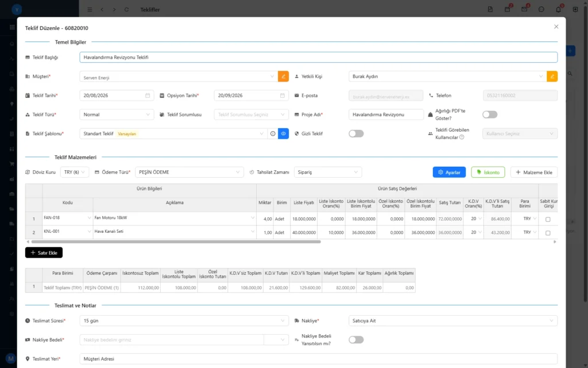Image resolution: width=588 pixels, height=368 pixels.
Task: Open the notifications bell icon
Action: [x=558, y=9]
